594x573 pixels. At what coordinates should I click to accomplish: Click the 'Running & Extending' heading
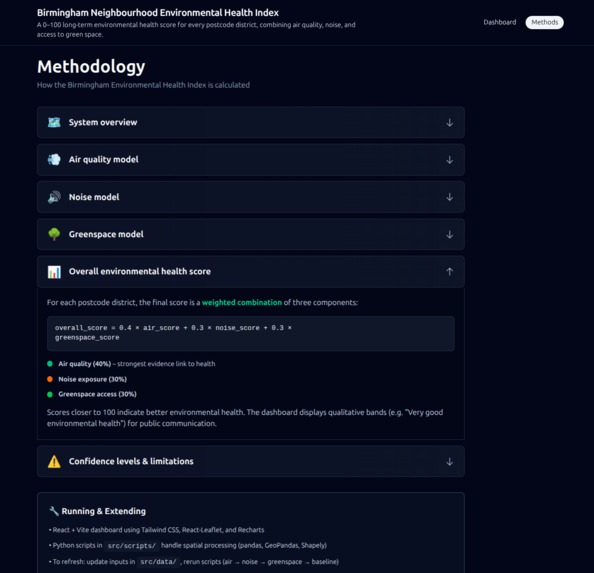[x=103, y=511]
